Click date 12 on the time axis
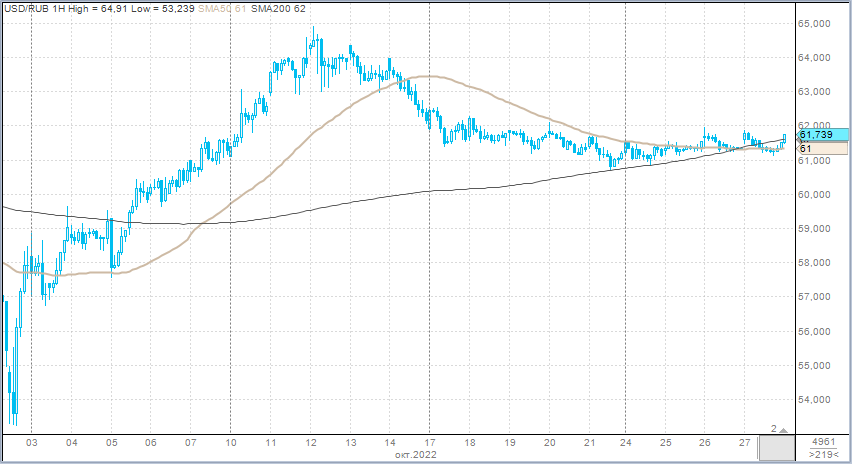 tap(311, 442)
